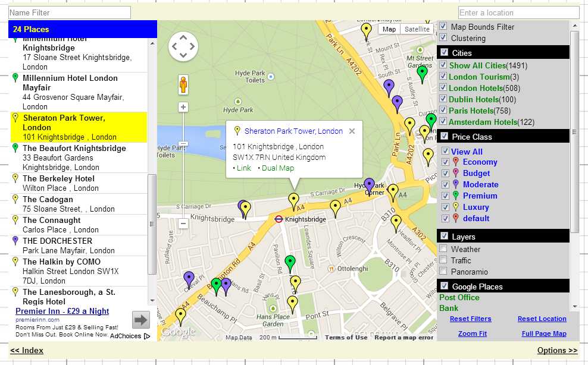The image size is (588, 365).
Task: Click the green marker on Pavilion Rd
Action: coord(290,263)
